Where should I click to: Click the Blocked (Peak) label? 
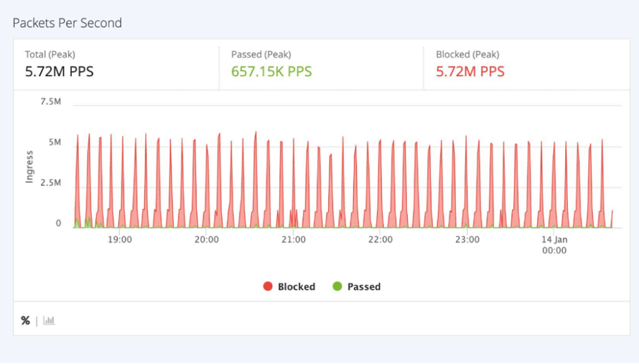click(467, 55)
